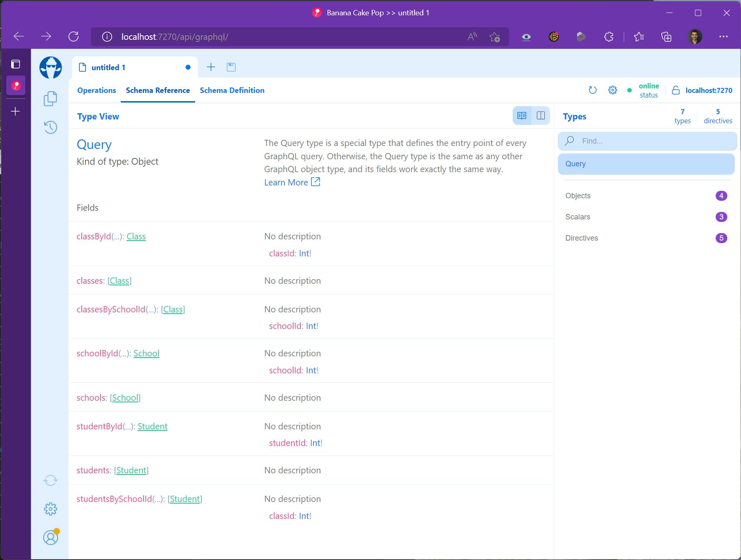Click the 7 types counter
This screenshot has height=560, width=741.
(x=682, y=116)
